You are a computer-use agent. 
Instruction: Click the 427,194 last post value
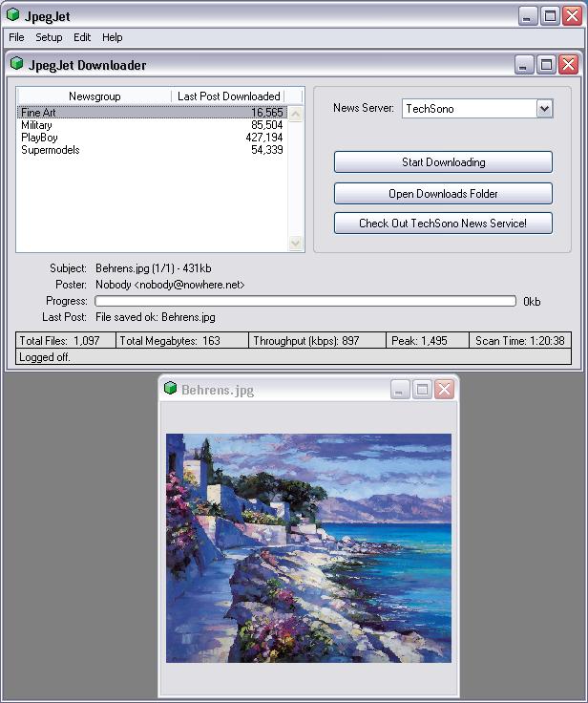[264, 138]
